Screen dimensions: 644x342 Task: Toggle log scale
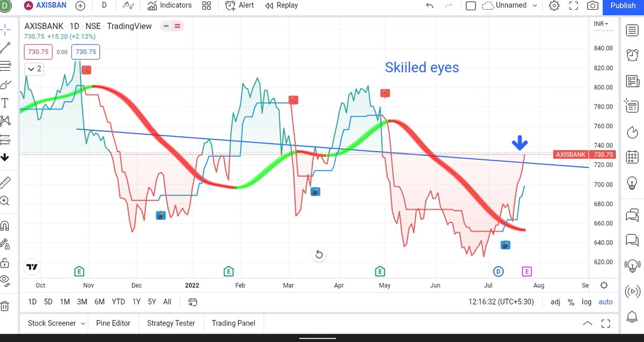587,302
